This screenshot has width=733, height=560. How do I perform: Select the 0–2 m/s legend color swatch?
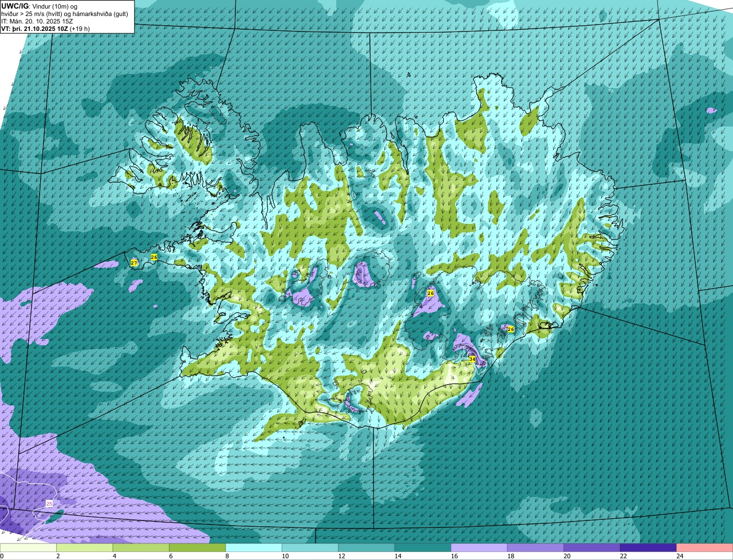pos(29,547)
